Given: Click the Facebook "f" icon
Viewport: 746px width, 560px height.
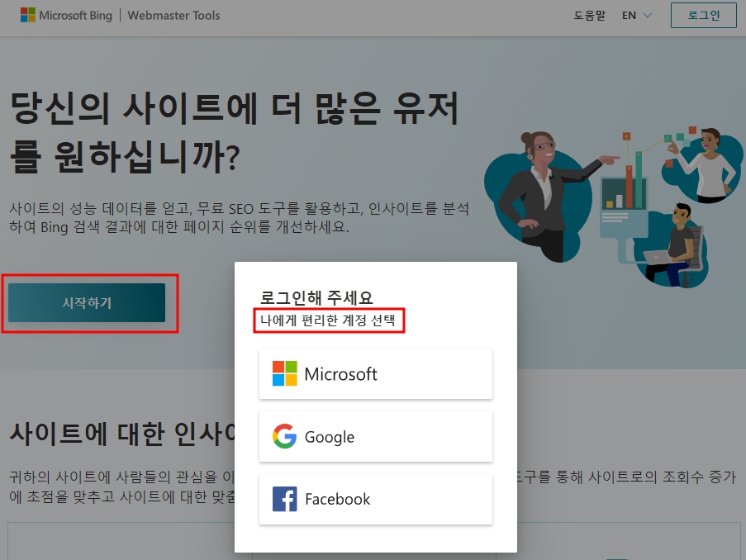Looking at the screenshot, I should [284, 499].
